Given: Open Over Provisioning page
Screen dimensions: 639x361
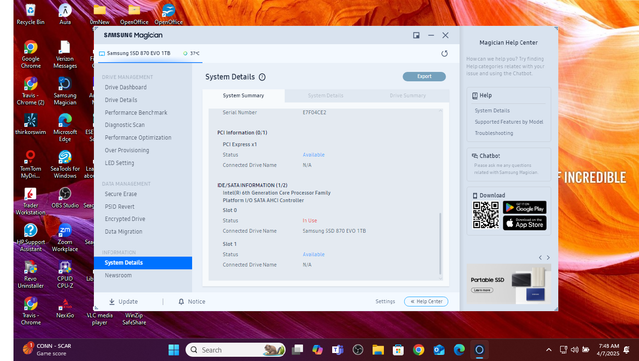Looking at the screenshot, I should point(127,150).
